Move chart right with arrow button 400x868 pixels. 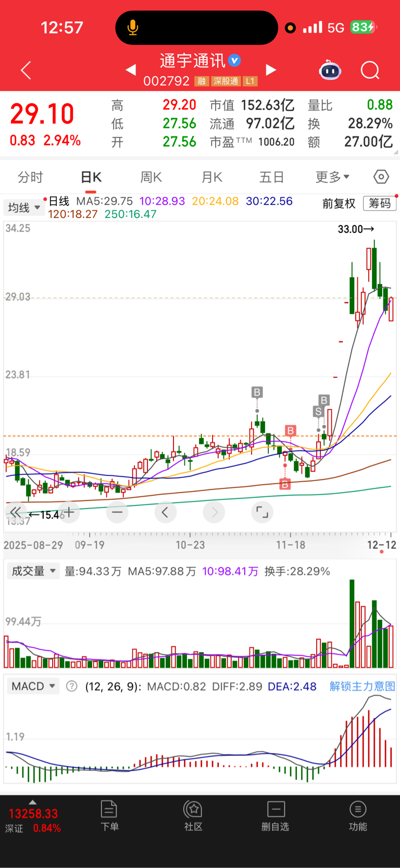point(214,512)
